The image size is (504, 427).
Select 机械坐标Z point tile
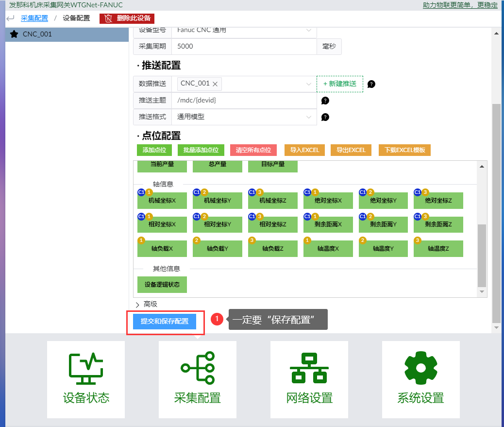pyautogui.click(x=272, y=201)
